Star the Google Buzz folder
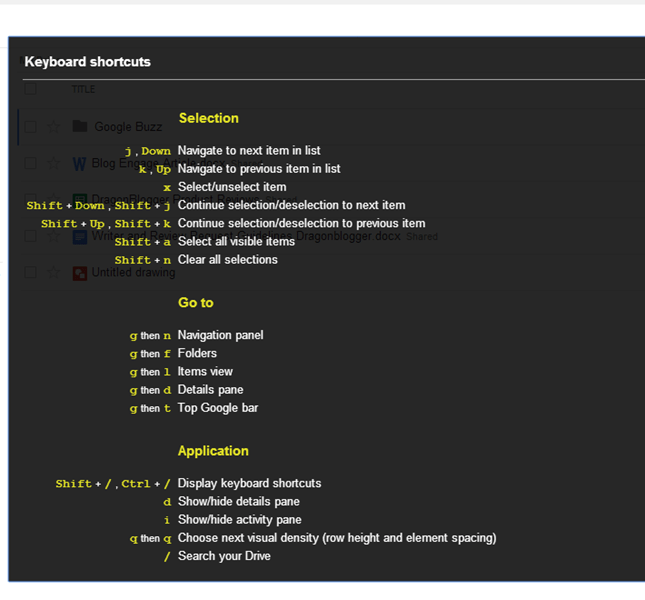 point(53,127)
